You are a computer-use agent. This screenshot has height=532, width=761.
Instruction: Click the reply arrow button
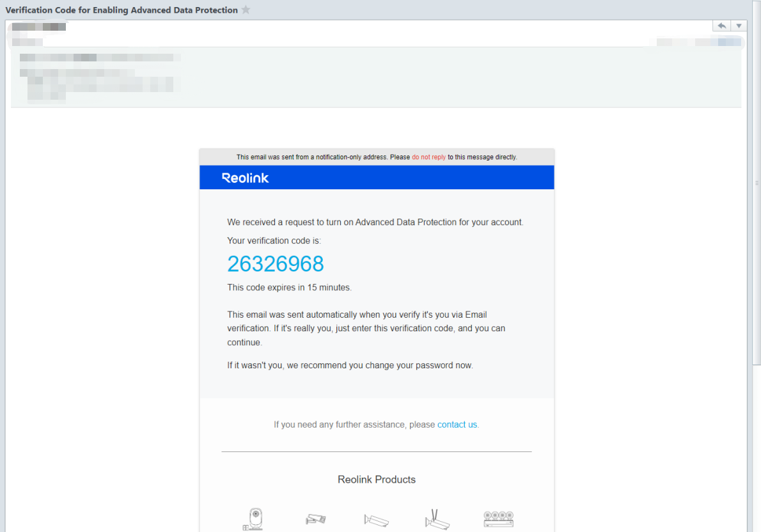tap(722, 26)
